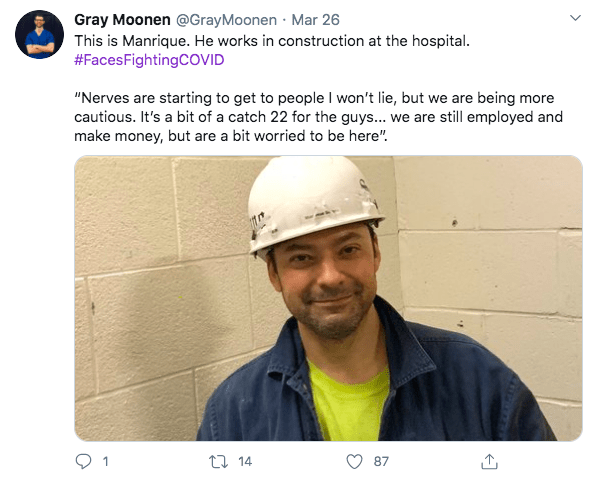Open the #FacesFightingCOVID hashtag

[149, 60]
